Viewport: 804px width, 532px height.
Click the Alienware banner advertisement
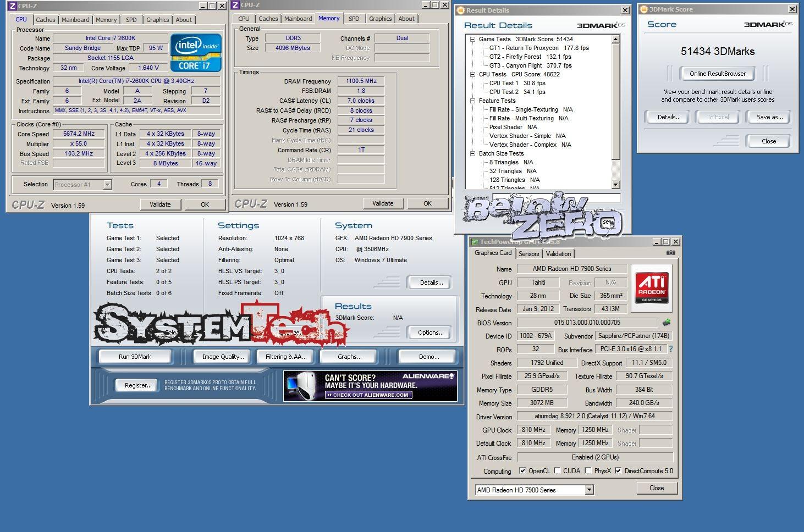click(370, 386)
